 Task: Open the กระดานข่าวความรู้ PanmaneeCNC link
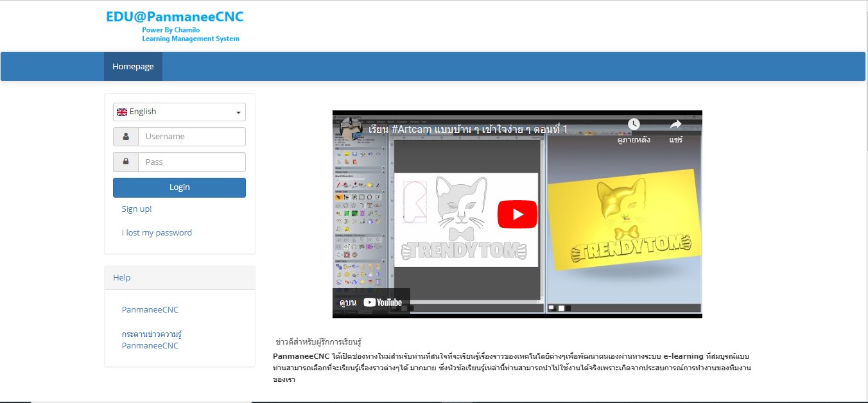[153, 340]
